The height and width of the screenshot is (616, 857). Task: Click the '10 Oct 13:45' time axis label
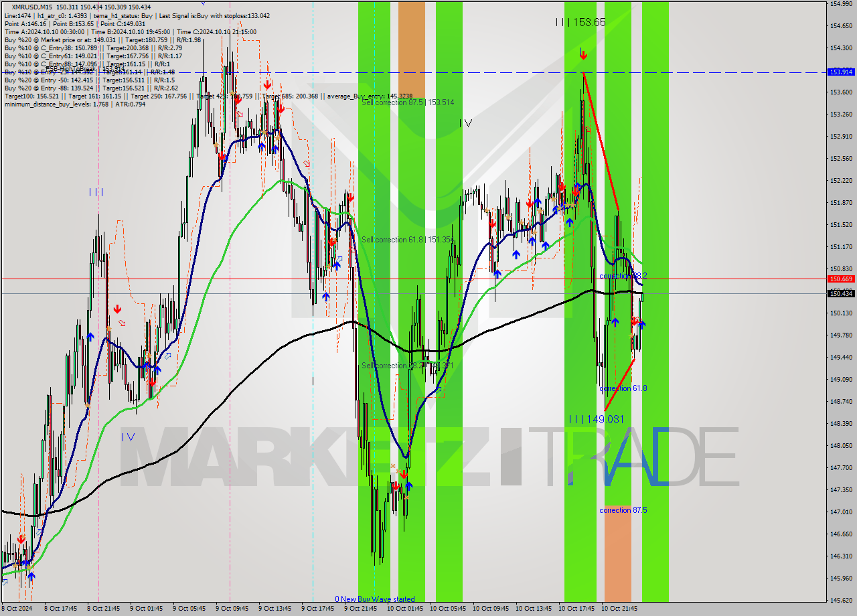click(x=534, y=609)
